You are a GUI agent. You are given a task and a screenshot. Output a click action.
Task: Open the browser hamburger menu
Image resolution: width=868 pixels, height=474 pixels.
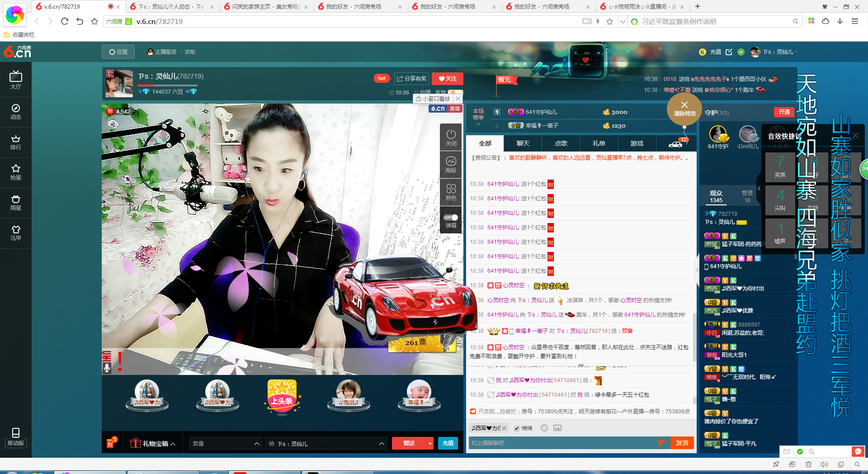[854, 21]
